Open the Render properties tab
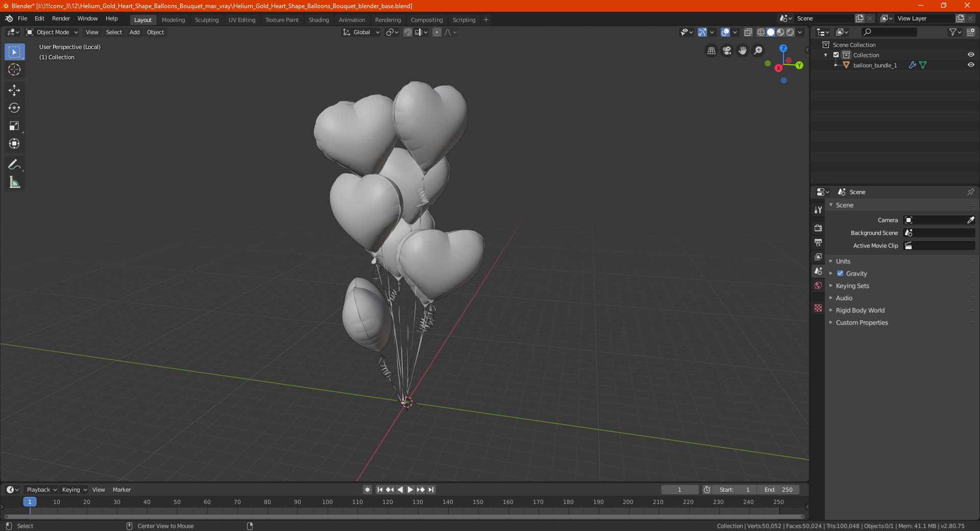980x531 pixels. pyautogui.click(x=818, y=228)
